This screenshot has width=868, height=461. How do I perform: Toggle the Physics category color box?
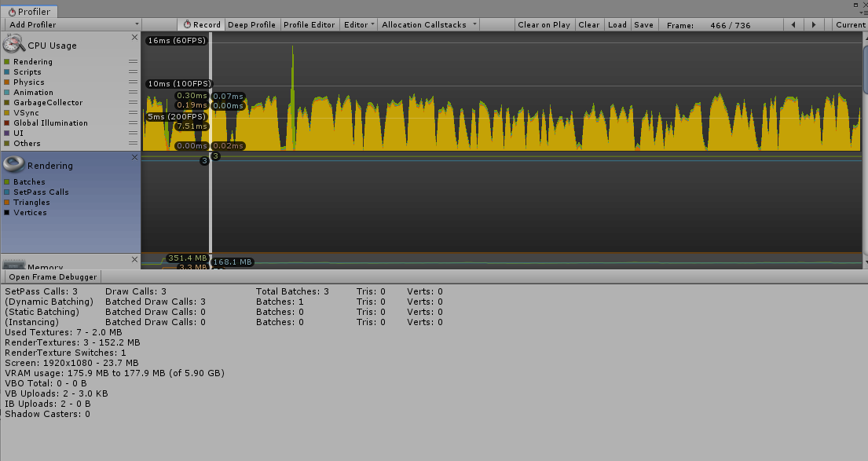[6, 82]
